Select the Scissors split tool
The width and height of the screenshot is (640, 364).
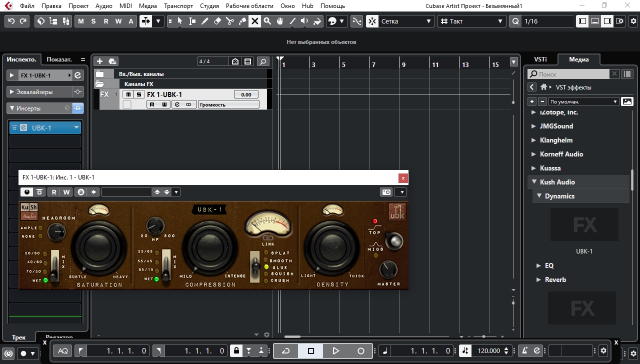(x=229, y=21)
